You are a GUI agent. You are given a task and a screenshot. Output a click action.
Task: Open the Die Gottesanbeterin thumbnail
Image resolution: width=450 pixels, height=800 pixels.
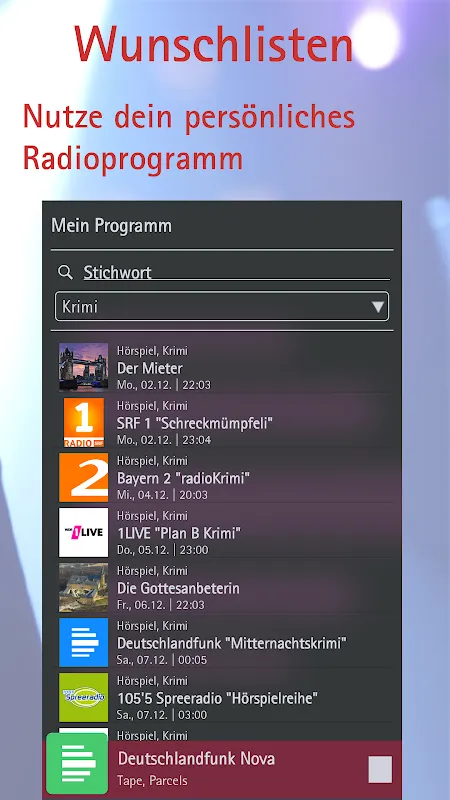pos(84,587)
